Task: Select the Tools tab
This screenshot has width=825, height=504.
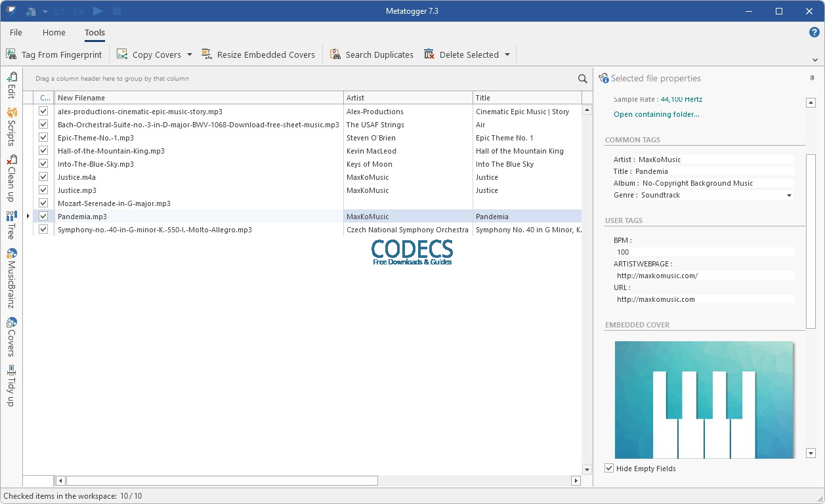Action: pyautogui.click(x=95, y=32)
